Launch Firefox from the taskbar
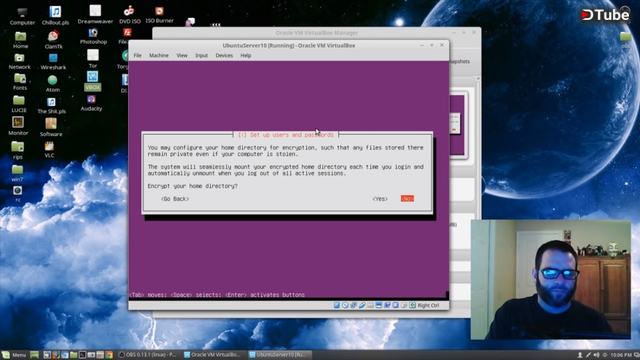The width and height of the screenshot is (640, 360). [56, 355]
